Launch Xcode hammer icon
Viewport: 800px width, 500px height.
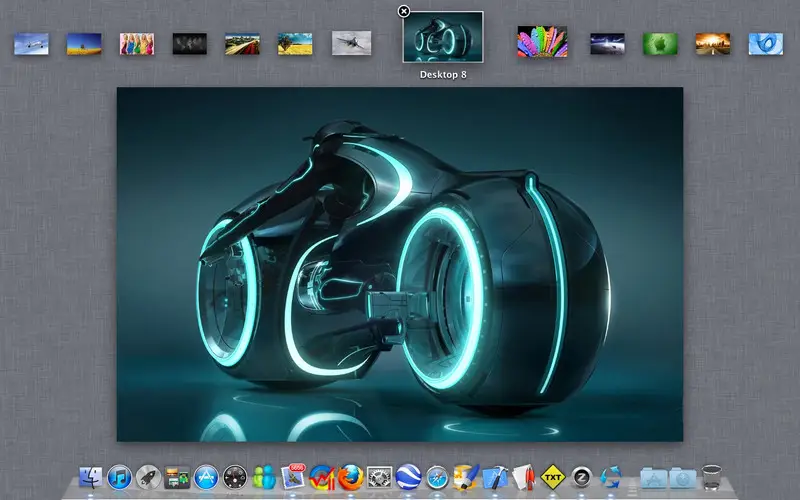[x=495, y=478]
